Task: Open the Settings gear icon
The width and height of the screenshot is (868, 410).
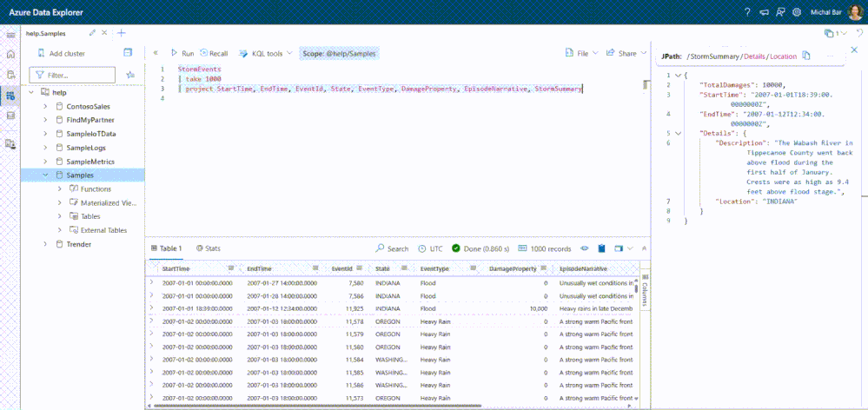Action: (x=797, y=11)
